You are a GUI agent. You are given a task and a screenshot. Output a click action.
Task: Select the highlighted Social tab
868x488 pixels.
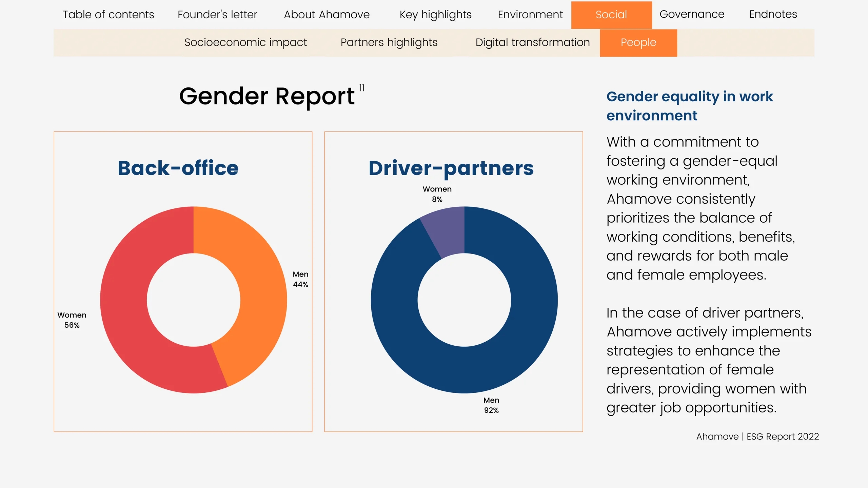click(x=611, y=15)
